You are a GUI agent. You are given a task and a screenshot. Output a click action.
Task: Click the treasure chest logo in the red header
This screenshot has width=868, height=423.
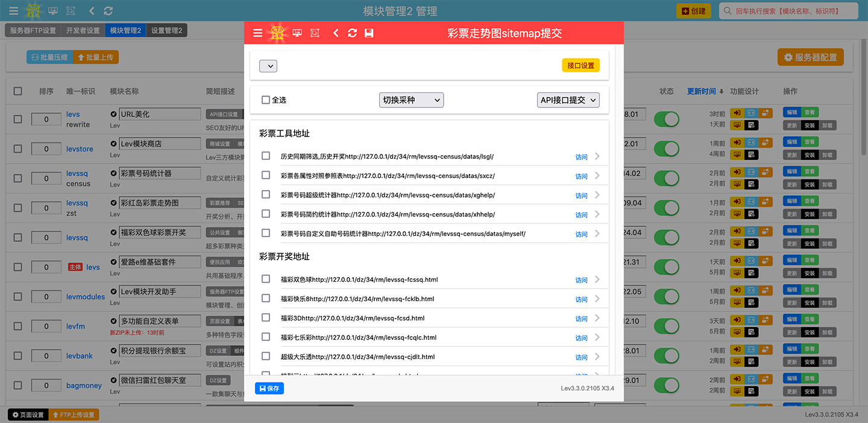[277, 33]
